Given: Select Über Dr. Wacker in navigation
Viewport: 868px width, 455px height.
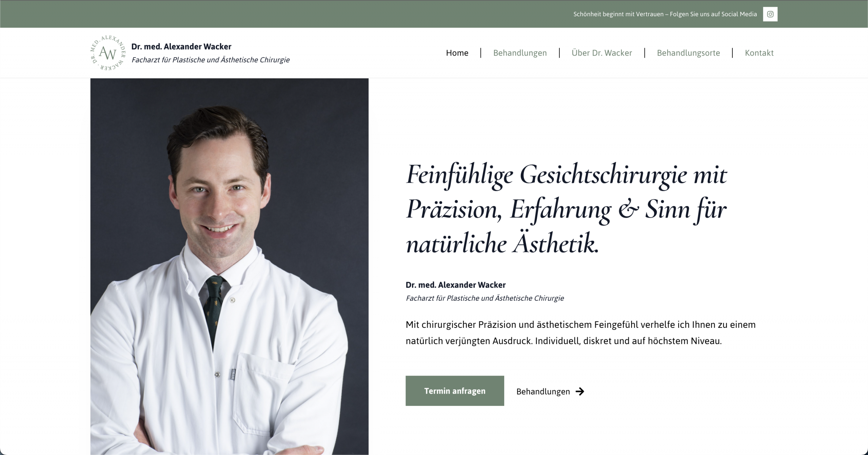Looking at the screenshot, I should 601,53.
